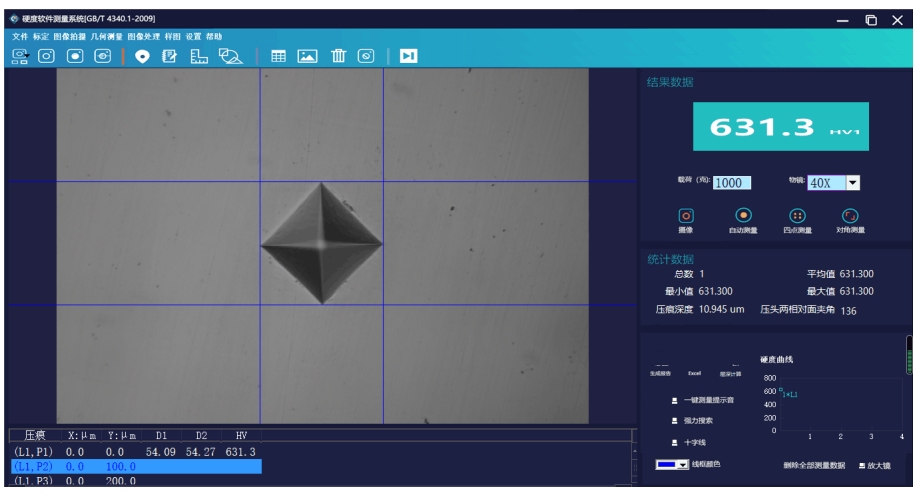
Task: Click the ruler measurement tool icon
Action: click(x=199, y=56)
